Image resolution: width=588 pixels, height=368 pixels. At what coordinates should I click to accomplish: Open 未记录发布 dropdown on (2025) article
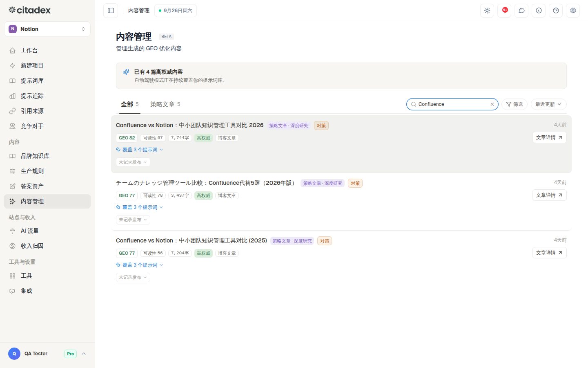tap(133, 278)
